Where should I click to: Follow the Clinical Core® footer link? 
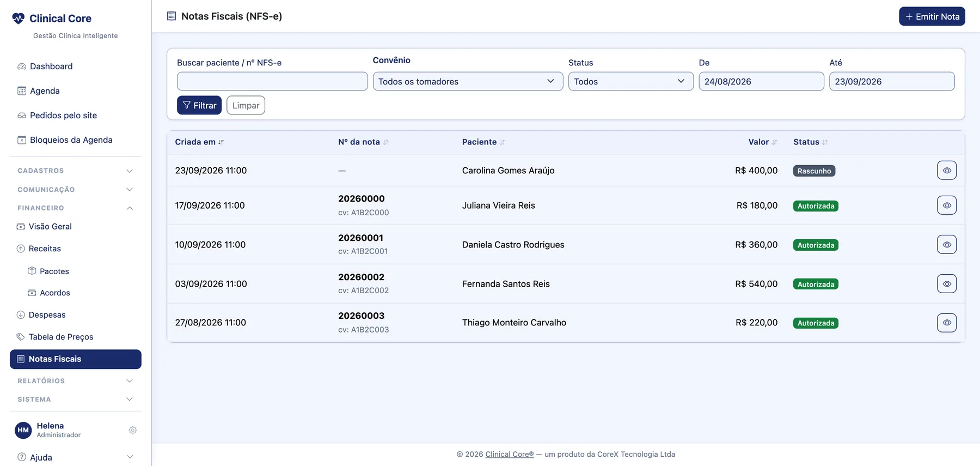(x=510, y=455)
